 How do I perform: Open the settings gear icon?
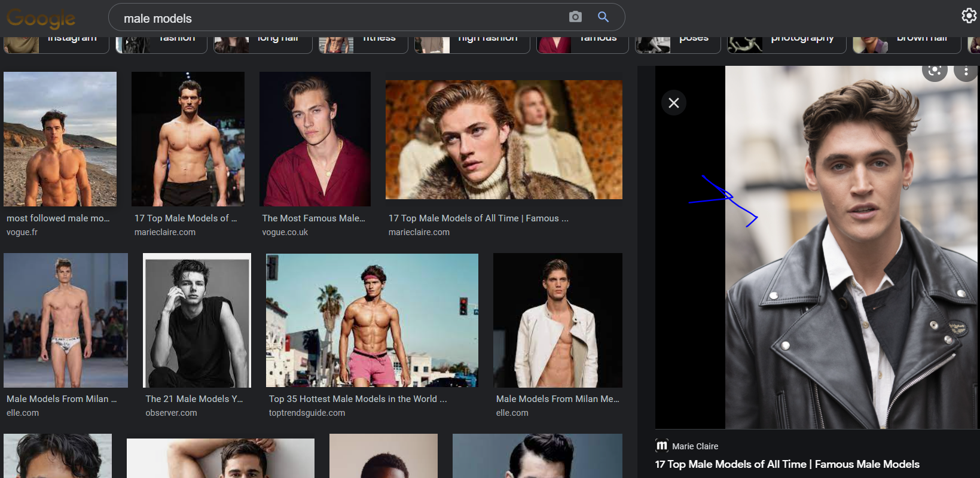[x=969, y=16]
